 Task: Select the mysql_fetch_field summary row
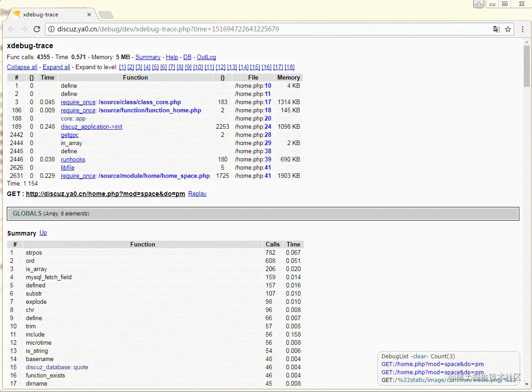point(155,277)
